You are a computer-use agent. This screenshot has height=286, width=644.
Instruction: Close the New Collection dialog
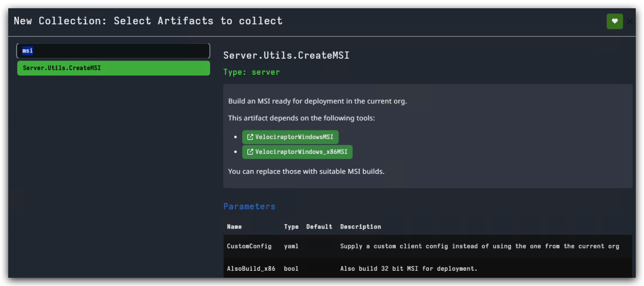[630, 21]
